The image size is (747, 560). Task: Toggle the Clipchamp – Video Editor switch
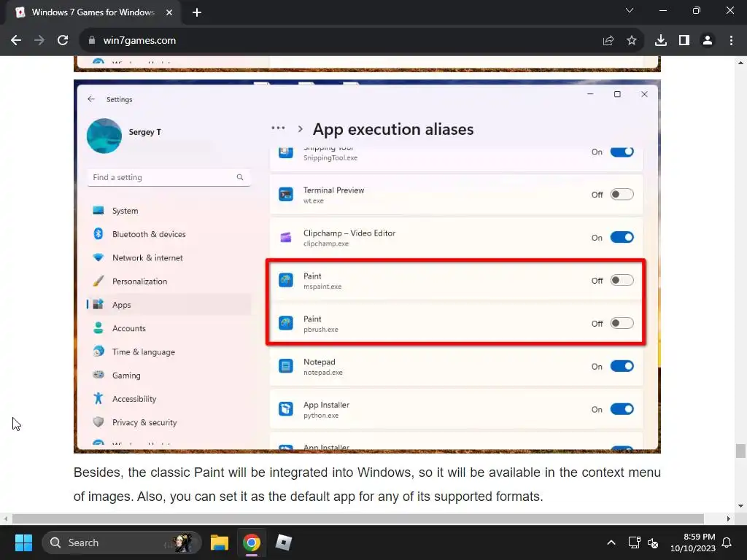pos(622,237)
